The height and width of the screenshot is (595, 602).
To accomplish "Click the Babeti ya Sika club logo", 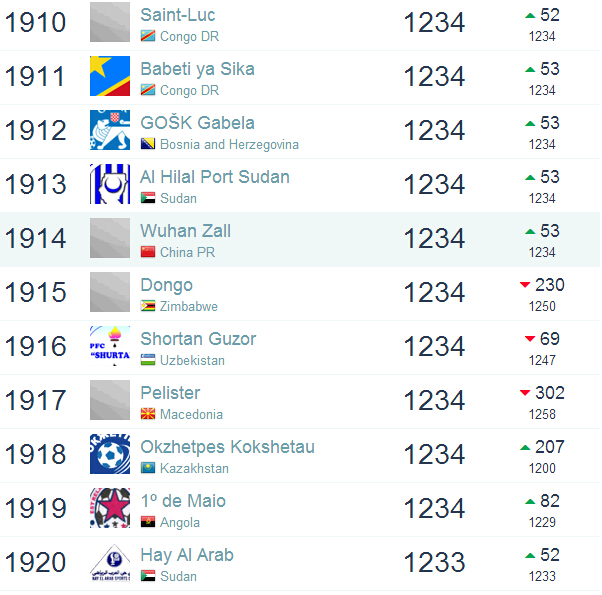I will [110, 76].
